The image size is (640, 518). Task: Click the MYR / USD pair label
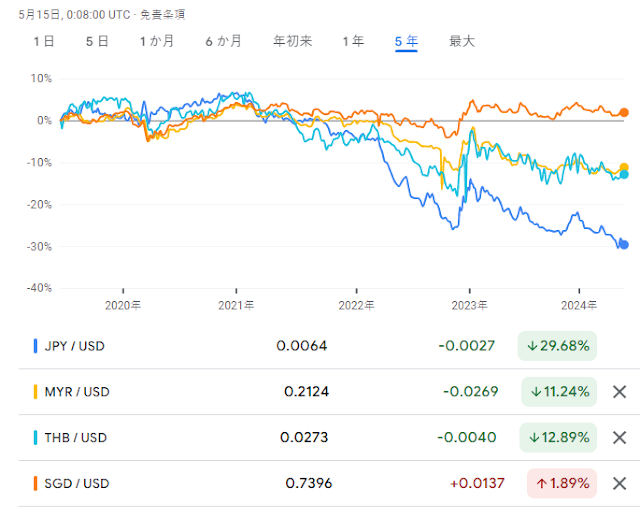tap(77, 392)
